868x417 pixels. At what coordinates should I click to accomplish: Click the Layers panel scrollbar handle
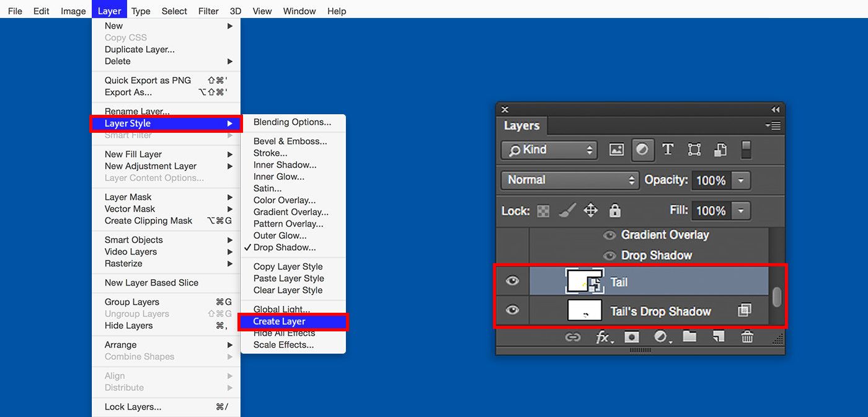pos(777,297)
